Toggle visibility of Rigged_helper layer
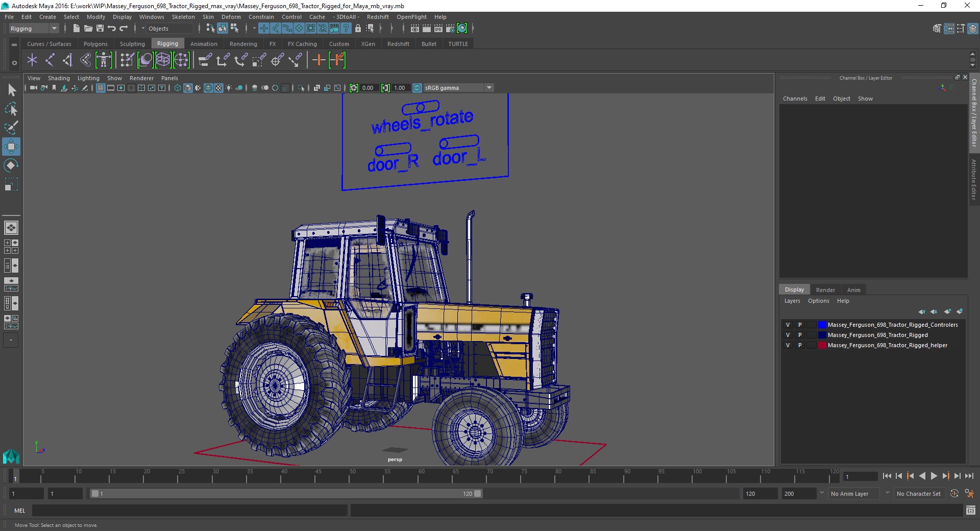Image resolution: width=980 pixels, height=531 pixels. click(x=788, y=345)
